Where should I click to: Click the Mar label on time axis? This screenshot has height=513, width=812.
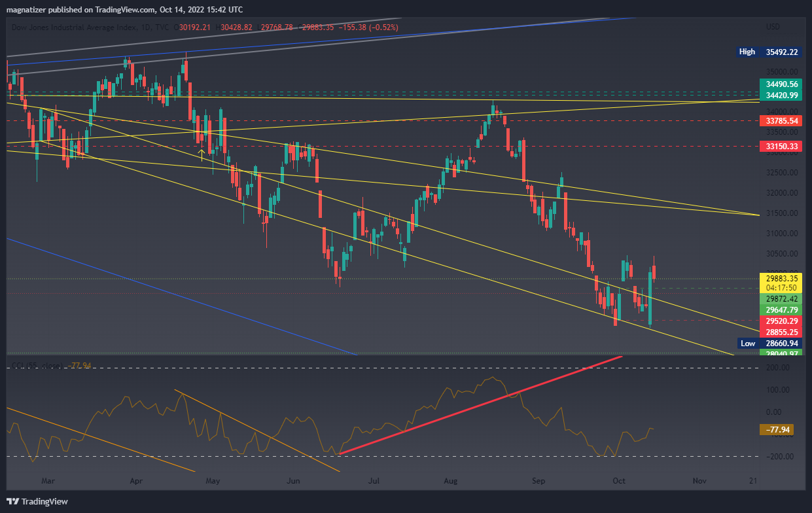point(48,481)
